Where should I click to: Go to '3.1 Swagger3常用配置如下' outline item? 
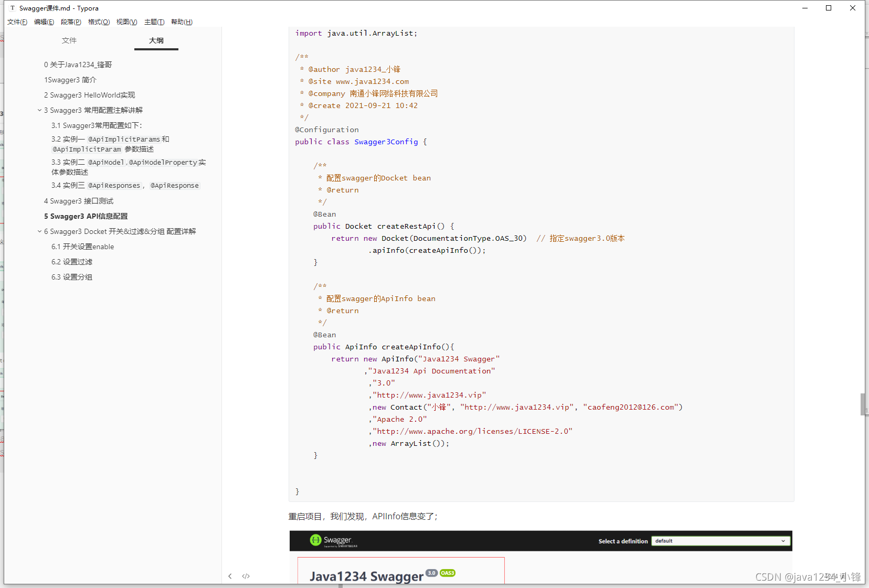[x=97, y=125]
